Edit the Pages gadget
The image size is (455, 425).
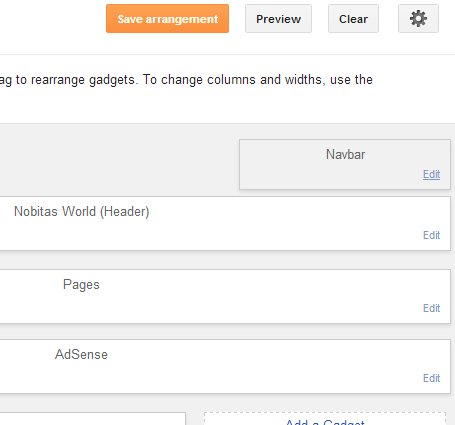[x=431, y=308]
